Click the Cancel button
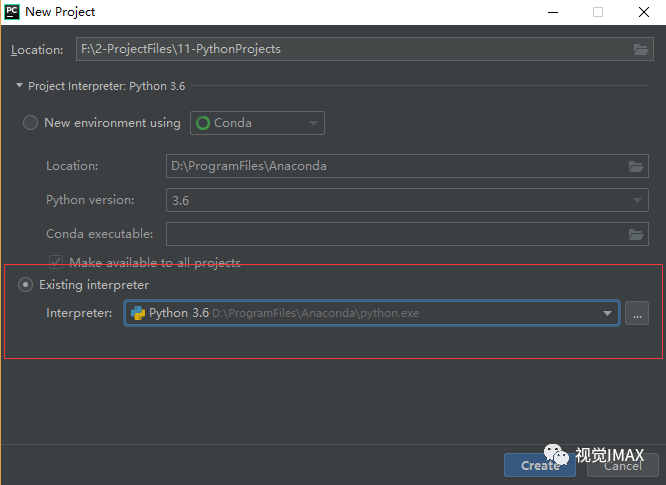This screenshot has width=666, height=485. tap(623, 465)
